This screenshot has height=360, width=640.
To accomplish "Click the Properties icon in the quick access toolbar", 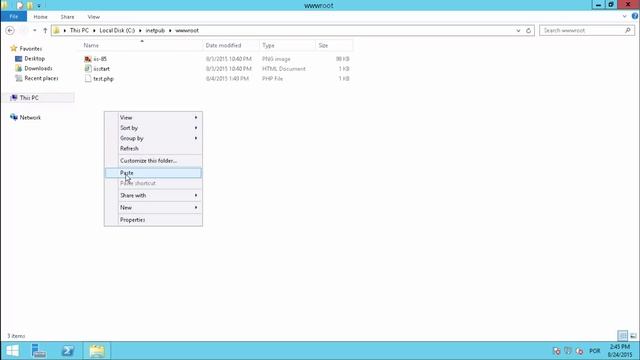I will click(x=20, y=6).
